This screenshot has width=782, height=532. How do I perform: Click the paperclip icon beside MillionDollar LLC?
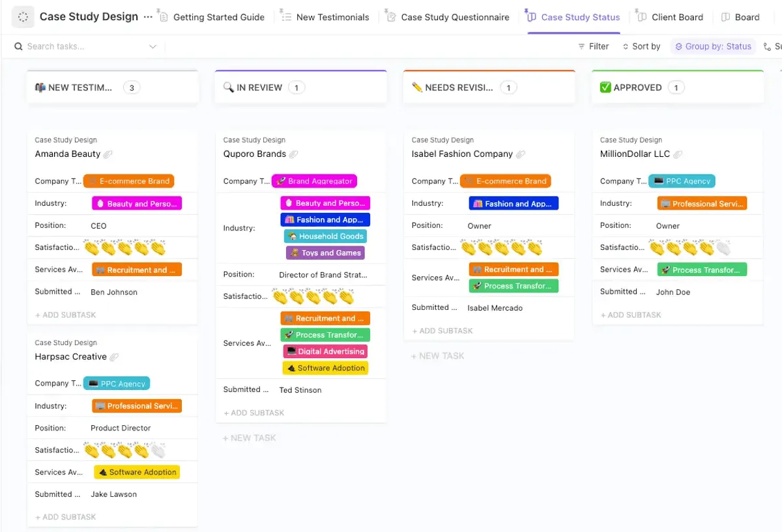pos(678,154)
